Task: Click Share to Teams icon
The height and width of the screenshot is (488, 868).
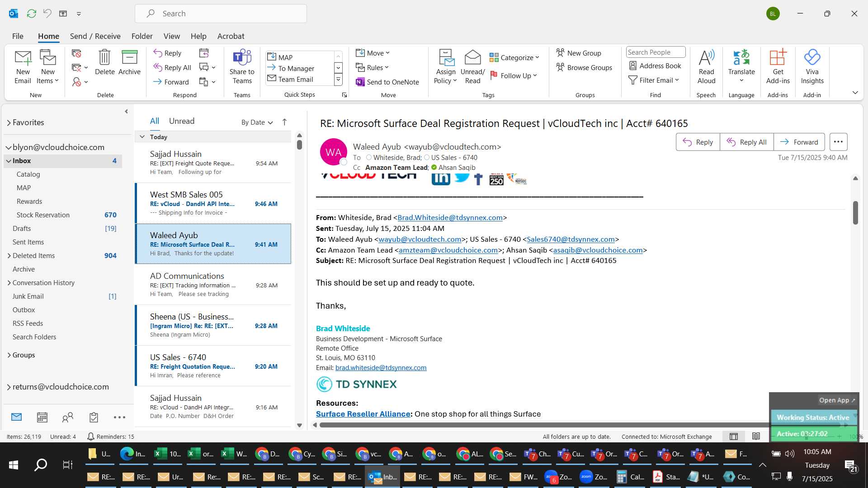Action: click(242, 66)
